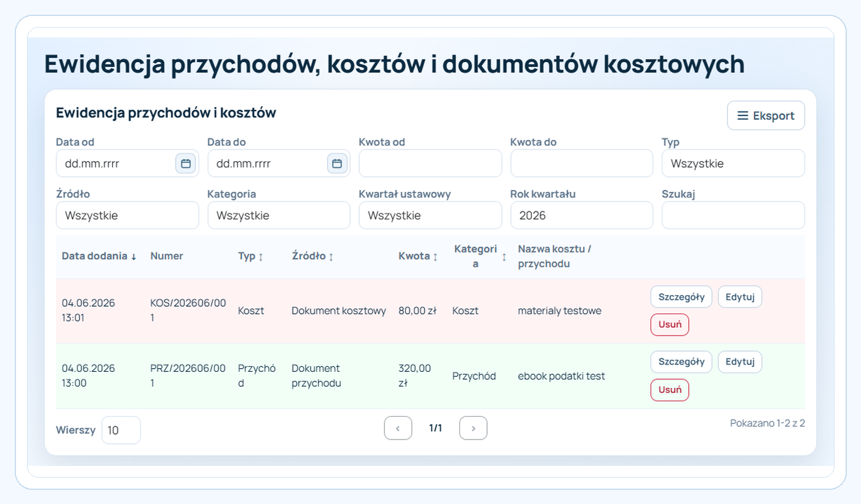Click the Ewidencja przychodów i kosztów heading
This screenshot has width=861, height=504.
(x=166, y=112)
